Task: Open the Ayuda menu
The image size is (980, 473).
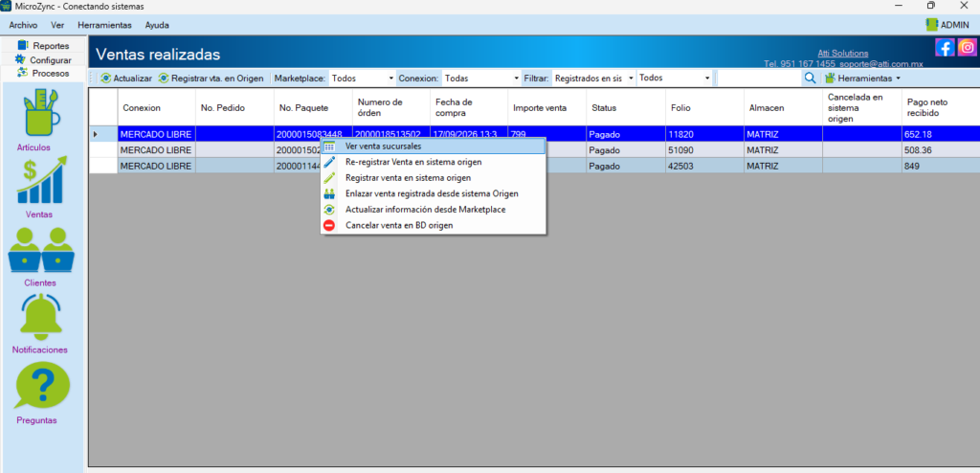Action: tap(157, 25)
